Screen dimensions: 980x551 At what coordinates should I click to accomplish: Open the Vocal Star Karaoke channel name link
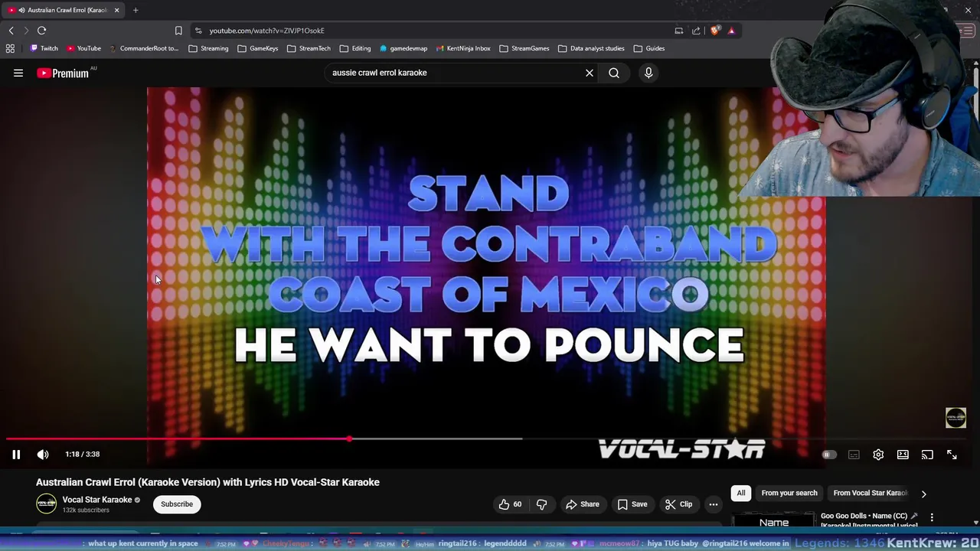(x=97, y=500)
